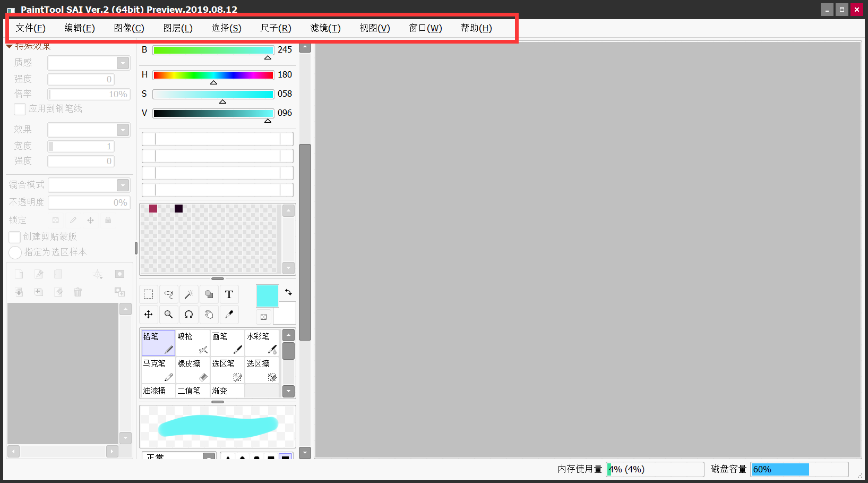Choose the 橡皮擦 eraser tool
Viewport: 868px width, 483px height.
[193, 370]
